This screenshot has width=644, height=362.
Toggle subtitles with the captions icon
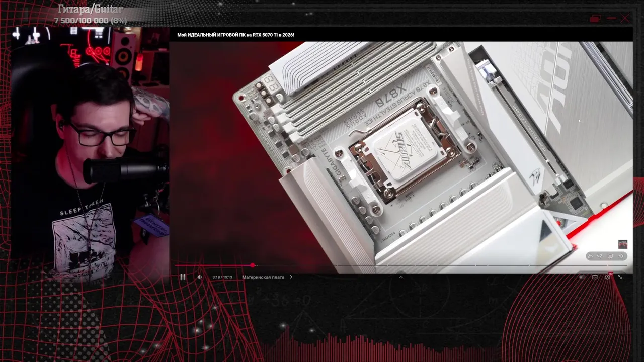pos(595,277)
